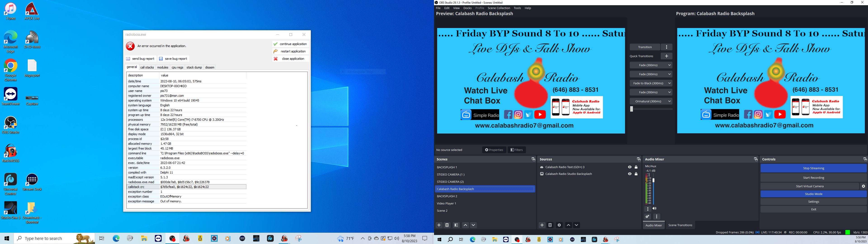The height and width of the screenshot is (244, 868).
Task: Open Scene Collection menu
Action: (x=499, y=8)
